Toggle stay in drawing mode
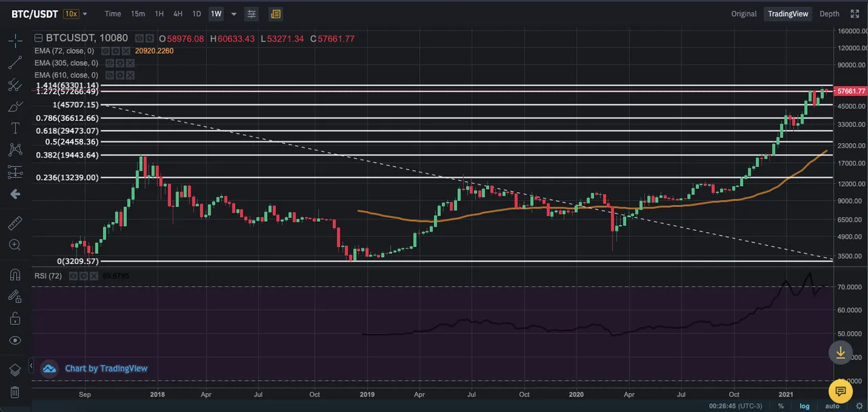 pyautogui.click(x=15, y=296)
